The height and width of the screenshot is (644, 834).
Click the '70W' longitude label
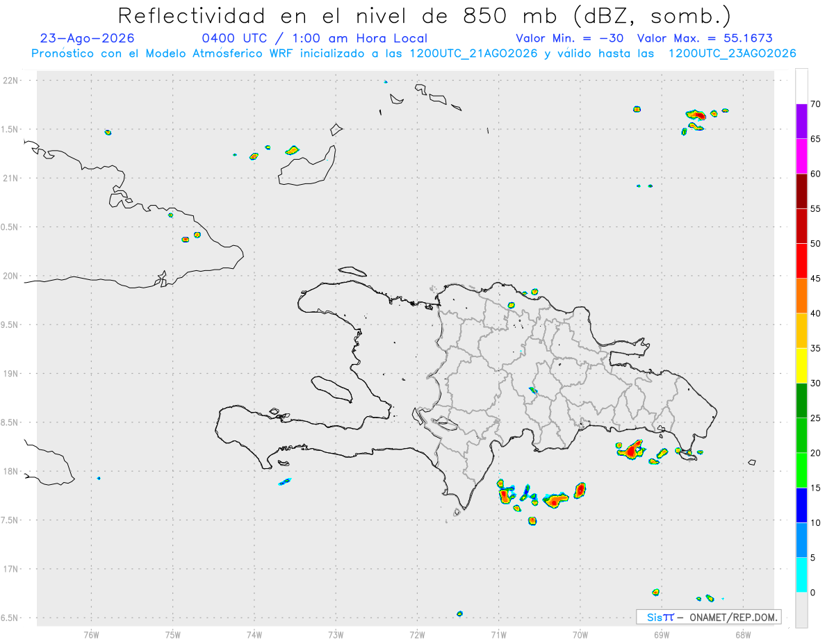[580, 635]
